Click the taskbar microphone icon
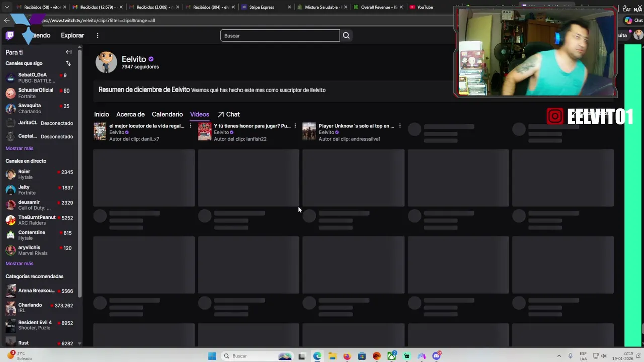Screen dimensions: 644x362 [x=570, y=356]
